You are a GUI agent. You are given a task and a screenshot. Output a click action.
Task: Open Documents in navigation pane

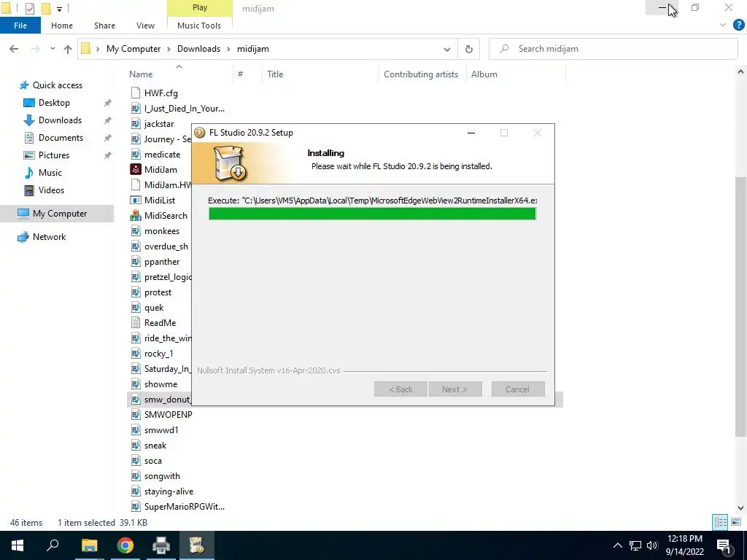61,138
